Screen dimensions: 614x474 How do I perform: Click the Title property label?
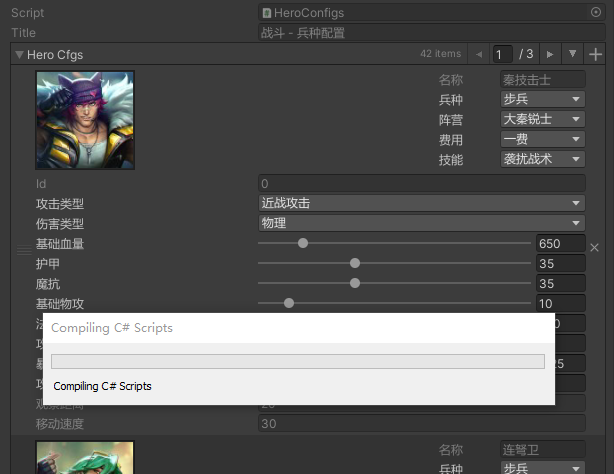click(23, 33)
